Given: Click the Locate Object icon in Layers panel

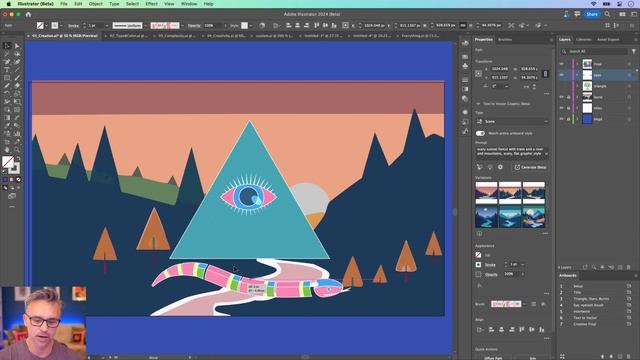Looking at the screenshot, I should (594, 267).
